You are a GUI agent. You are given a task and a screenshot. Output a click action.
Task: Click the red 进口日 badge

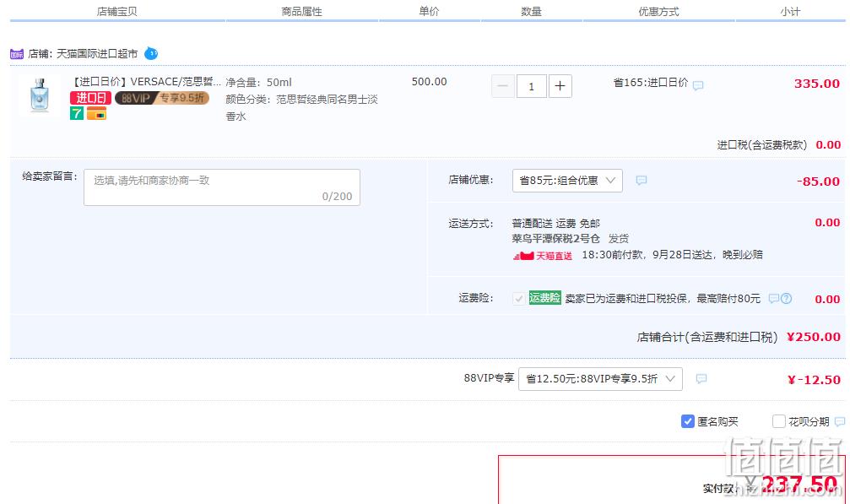(x=90, y=98)
